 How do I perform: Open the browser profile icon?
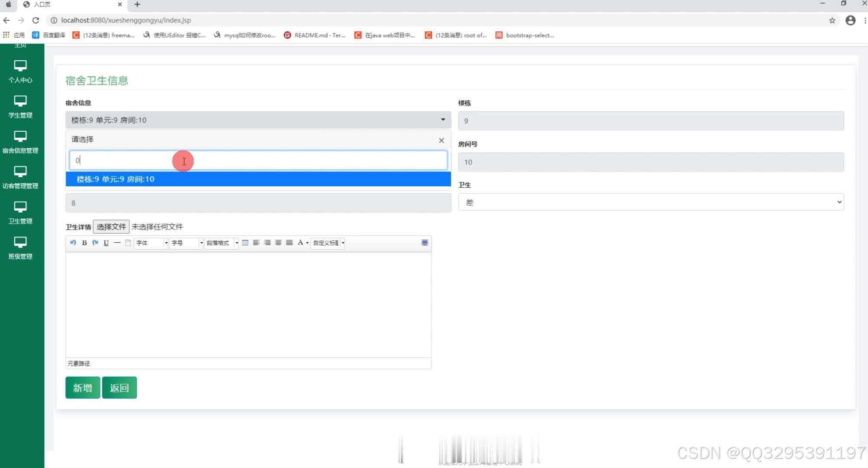click(x=850, y=20)
